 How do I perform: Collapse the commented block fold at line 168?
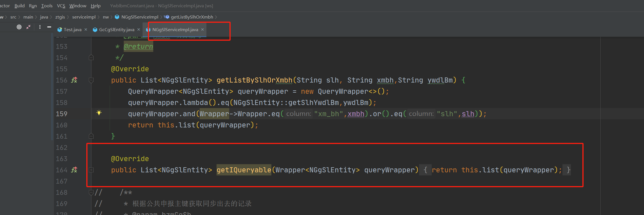pyautogui.click(x=91, y=193)
